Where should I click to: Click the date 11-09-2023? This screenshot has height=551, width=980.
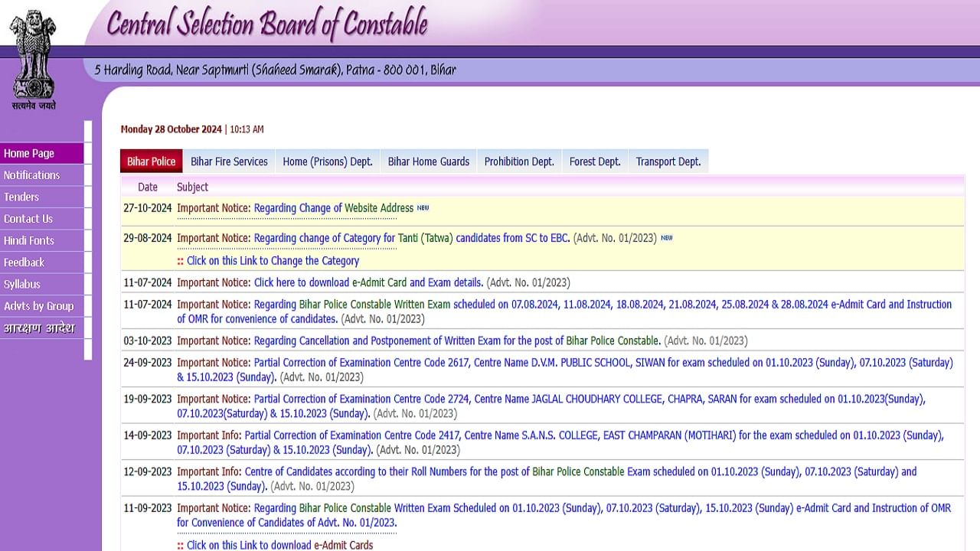148,508
